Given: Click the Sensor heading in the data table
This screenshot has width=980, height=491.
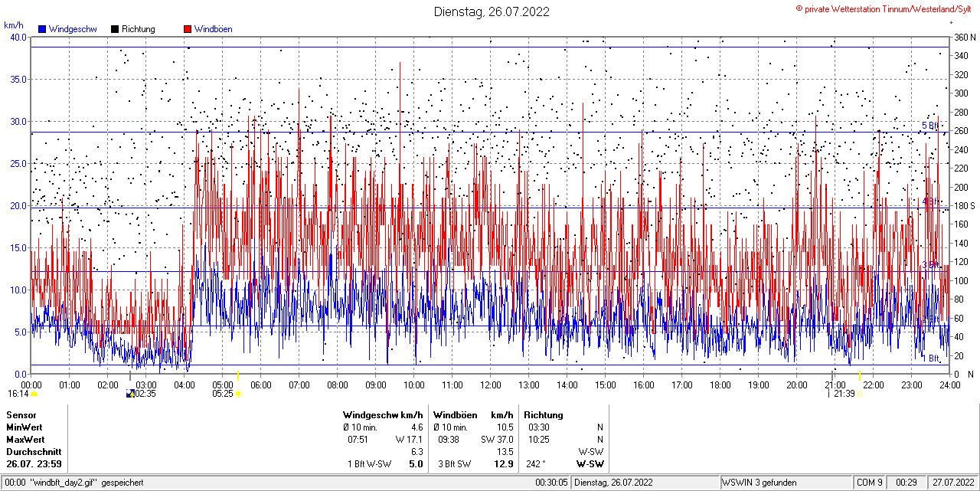Looking at the screenshot, I should click(21, 415).
